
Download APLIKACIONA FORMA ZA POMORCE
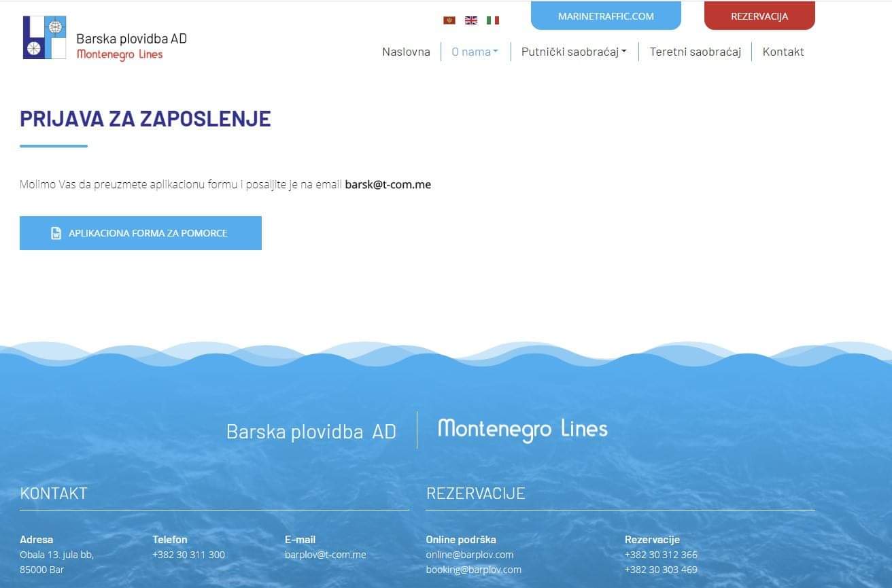point(141,233)
